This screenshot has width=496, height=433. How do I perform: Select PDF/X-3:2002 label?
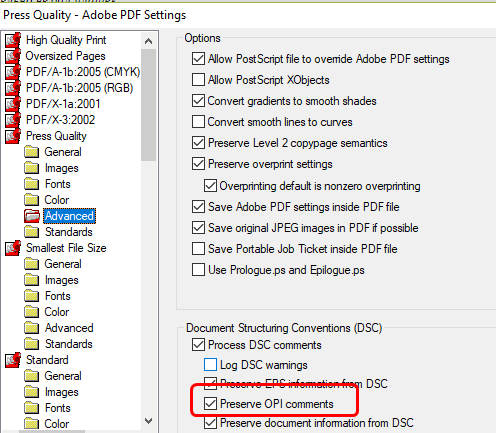(61, 120)
